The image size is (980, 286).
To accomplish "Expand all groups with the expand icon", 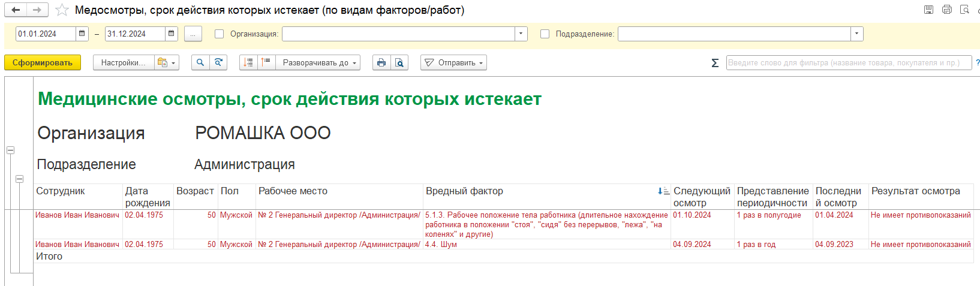I will tap(266, 62).
